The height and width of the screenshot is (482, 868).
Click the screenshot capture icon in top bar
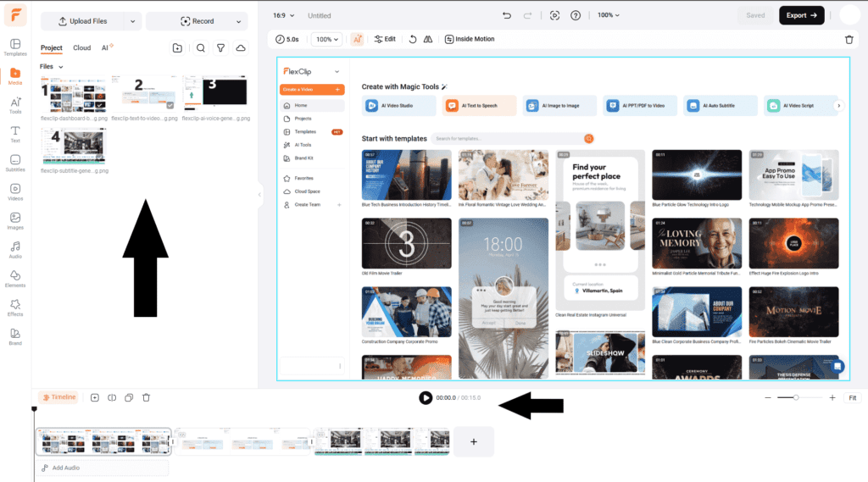554,15
